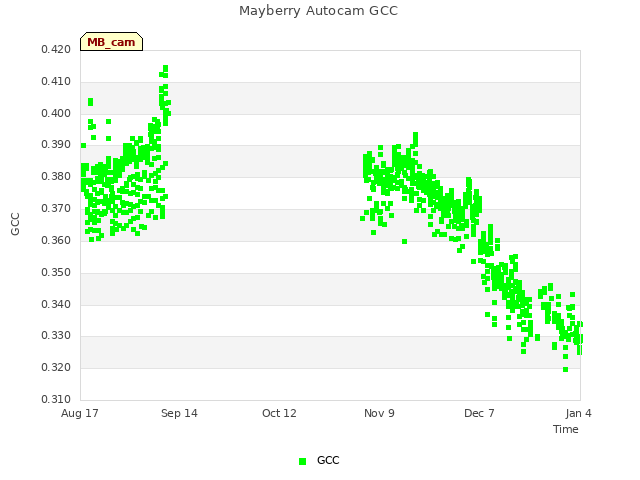Click the Dec 7 x-axis label

click(x=479, y=413)
